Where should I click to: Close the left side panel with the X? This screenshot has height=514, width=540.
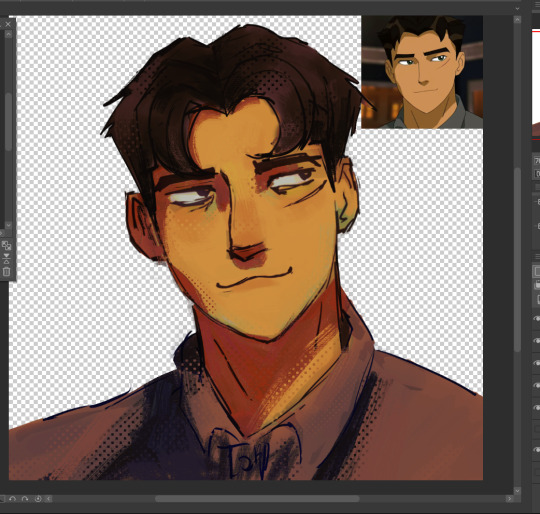click(x=8, y=24)
